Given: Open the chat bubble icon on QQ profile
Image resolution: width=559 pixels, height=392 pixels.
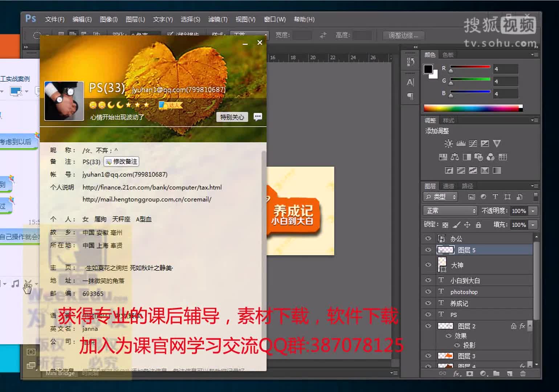Looking at the screenshot, I should click(258, 117).
